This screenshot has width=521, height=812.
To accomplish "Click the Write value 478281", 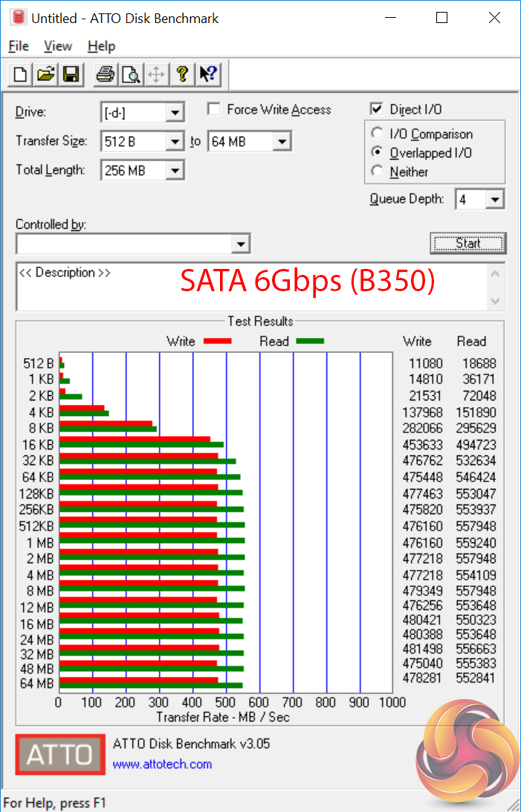I will coord(423,678).
